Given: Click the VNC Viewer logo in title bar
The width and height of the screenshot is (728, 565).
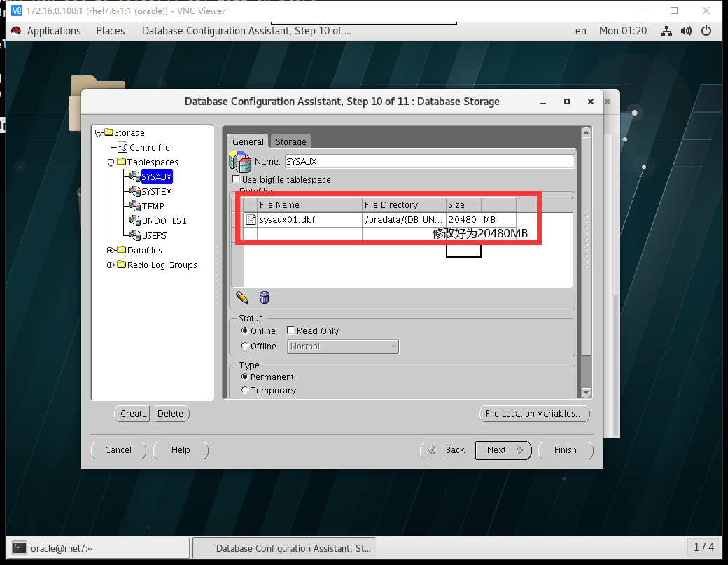Looking at the screenshot, I should (17, 11).
